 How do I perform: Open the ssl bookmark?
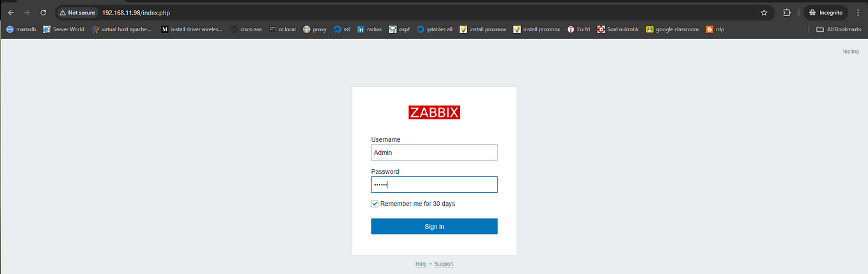(342, 29)
